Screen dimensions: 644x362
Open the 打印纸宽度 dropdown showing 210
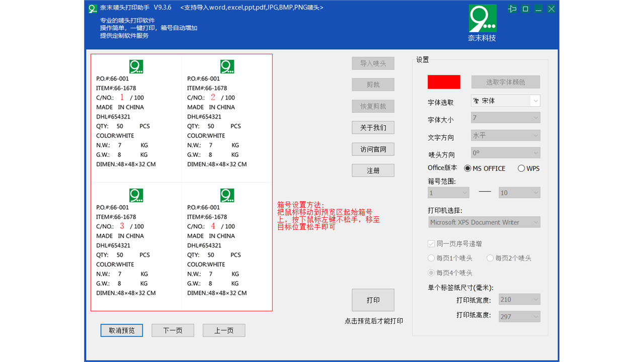tap(519, 299)
